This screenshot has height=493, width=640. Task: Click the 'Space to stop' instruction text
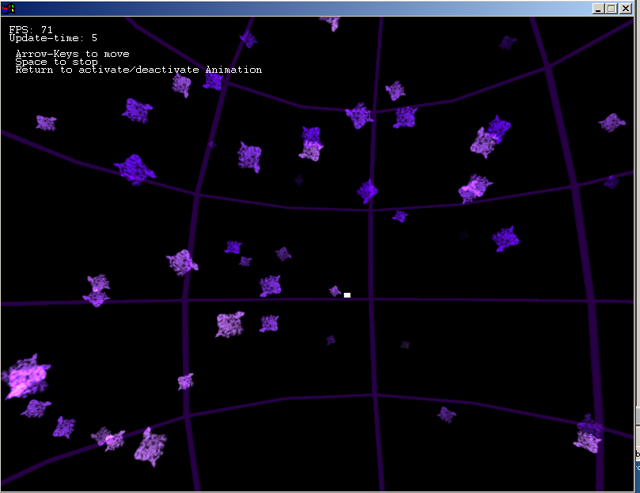(56, 62)
